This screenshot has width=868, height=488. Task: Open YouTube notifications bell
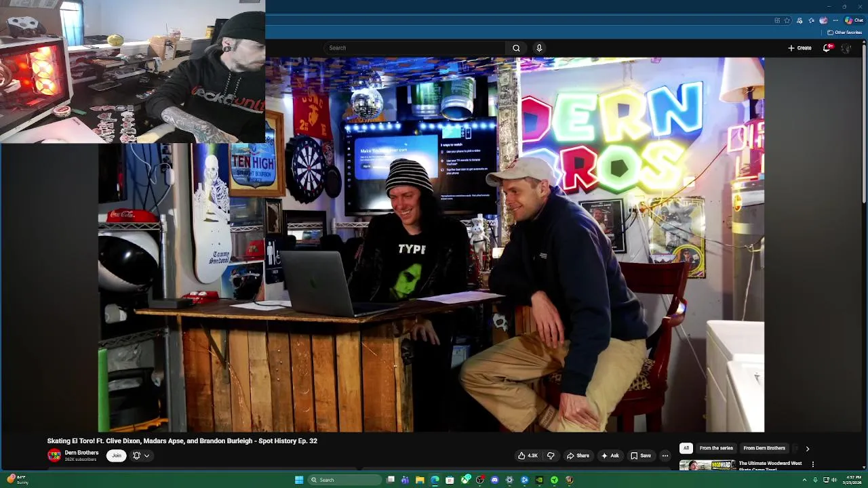click(x=827, y=48)
